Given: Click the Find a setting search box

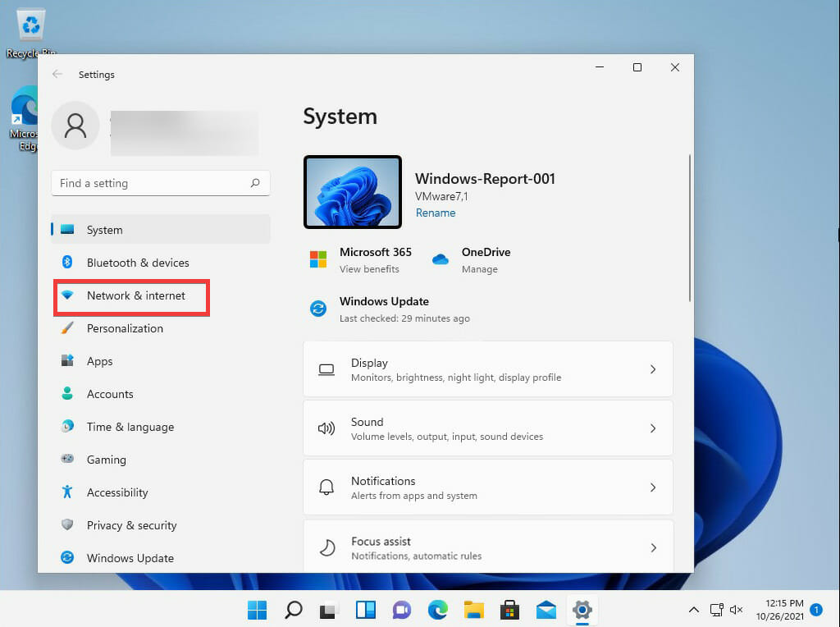Looking at the screenshot, I should click(x=152, y=183).
